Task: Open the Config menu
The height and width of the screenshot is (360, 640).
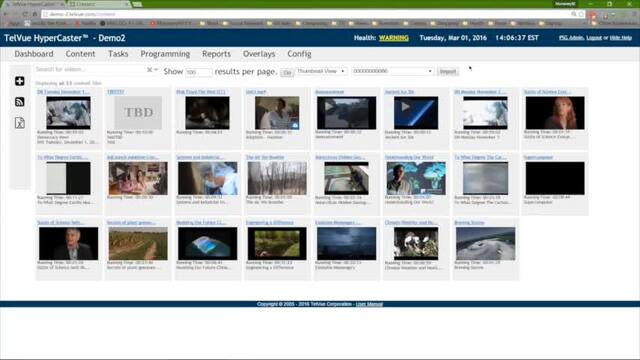Action: 299,54
